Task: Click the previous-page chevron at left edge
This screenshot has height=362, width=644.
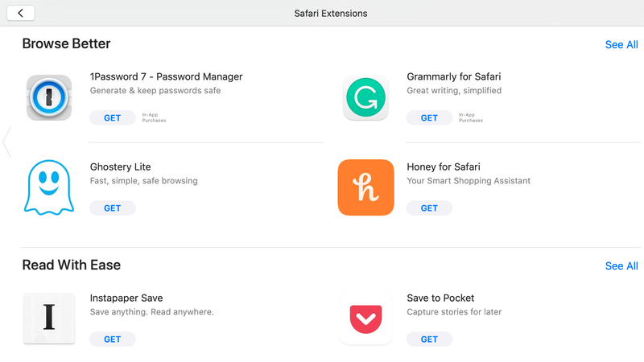Action: (6, 142)
